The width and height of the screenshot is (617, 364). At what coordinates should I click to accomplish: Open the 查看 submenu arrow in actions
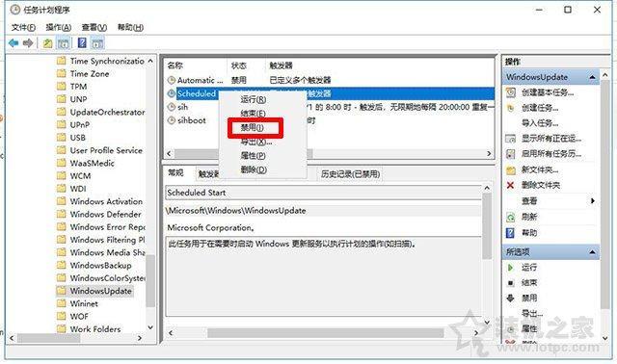point(593,201)
